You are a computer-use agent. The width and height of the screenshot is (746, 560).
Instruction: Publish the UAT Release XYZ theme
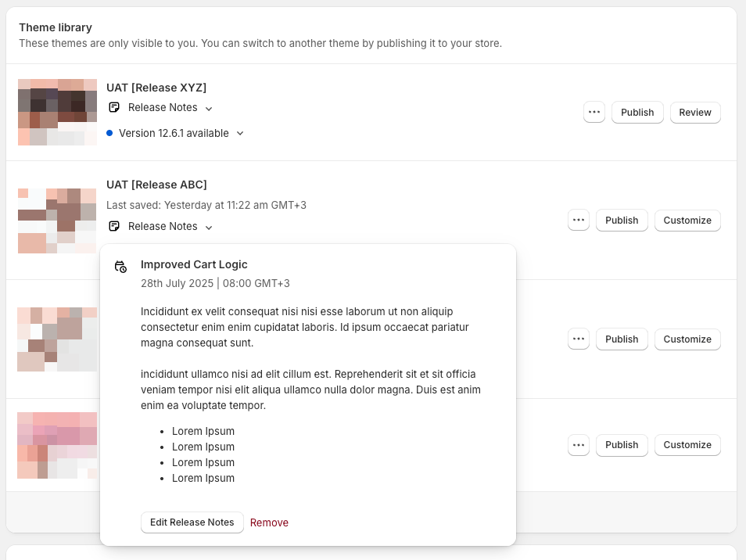click(637, 113)
